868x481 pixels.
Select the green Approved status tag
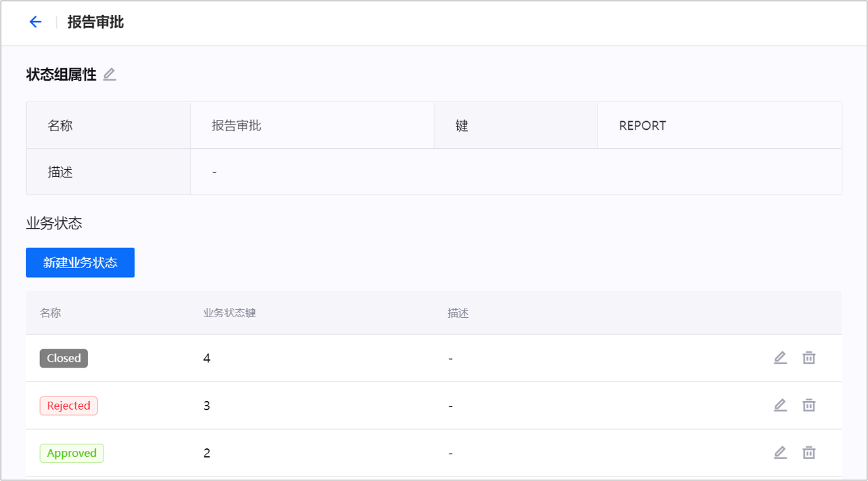coord(72,453)
